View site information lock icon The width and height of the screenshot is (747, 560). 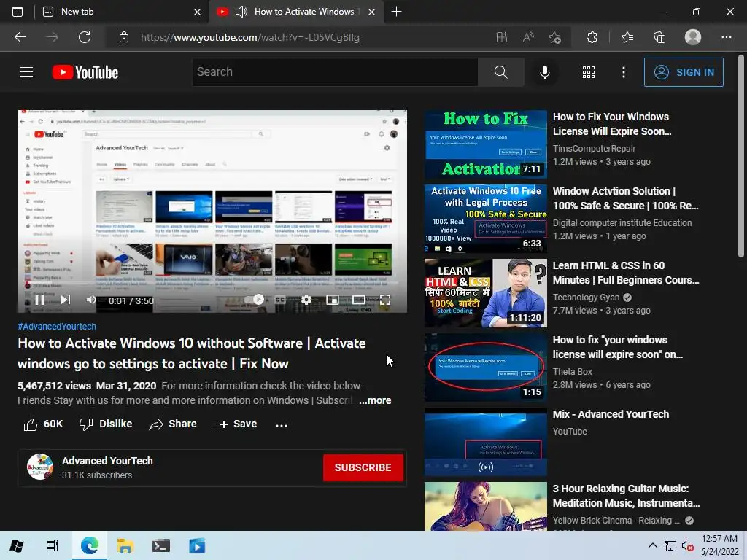pos(124,37)
